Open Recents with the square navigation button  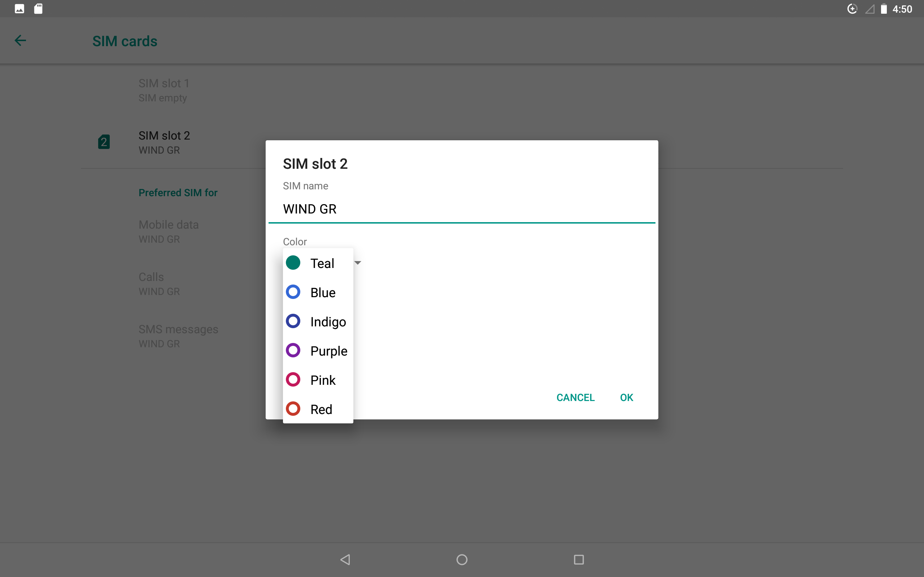coord(579,559)
